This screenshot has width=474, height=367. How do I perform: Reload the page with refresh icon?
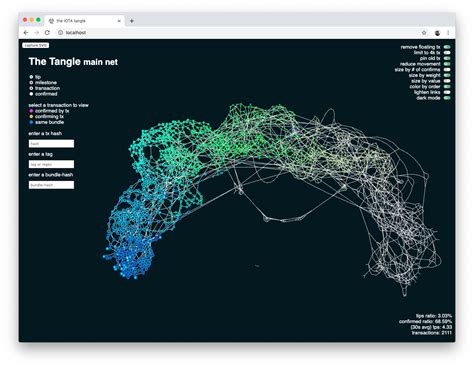47,33
